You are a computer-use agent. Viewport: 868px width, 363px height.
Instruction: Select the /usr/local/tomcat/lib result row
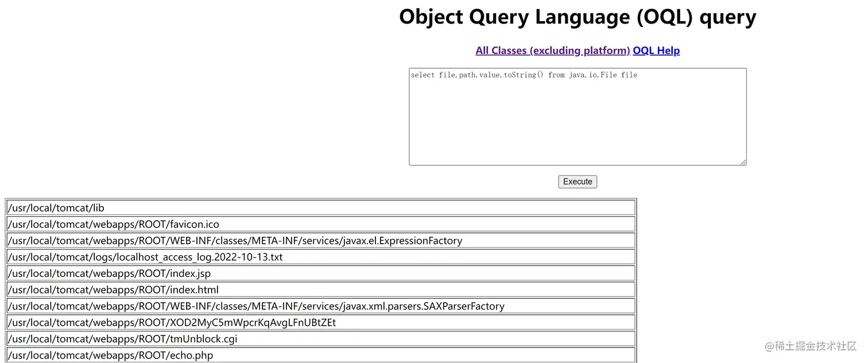point(321,208)
